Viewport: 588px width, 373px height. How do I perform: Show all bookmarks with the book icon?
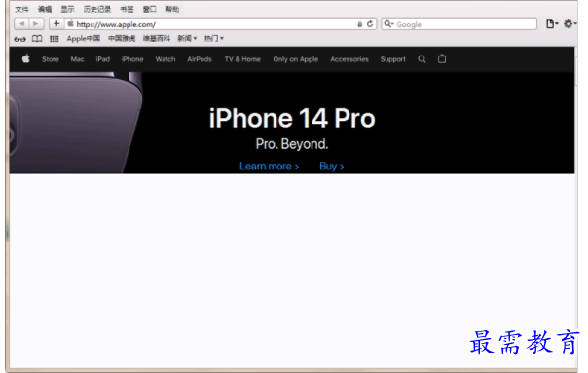point(37,39)
